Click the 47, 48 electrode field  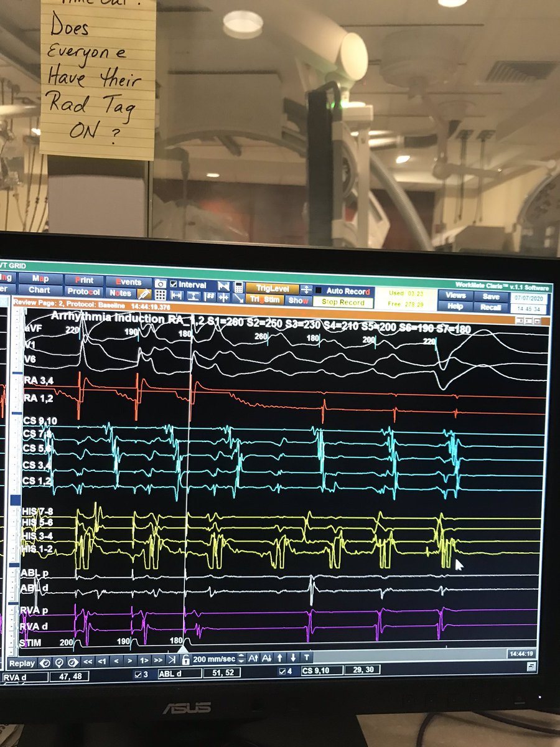70,675
